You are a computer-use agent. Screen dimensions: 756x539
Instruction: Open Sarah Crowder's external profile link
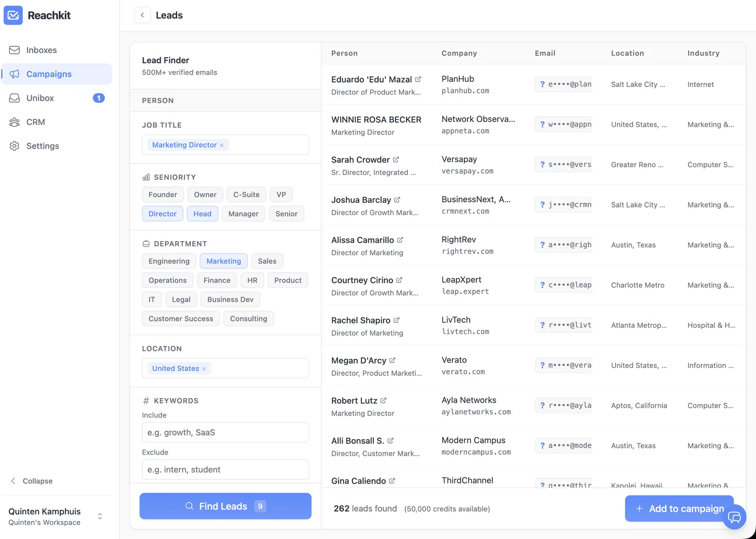tap(396, 160)
